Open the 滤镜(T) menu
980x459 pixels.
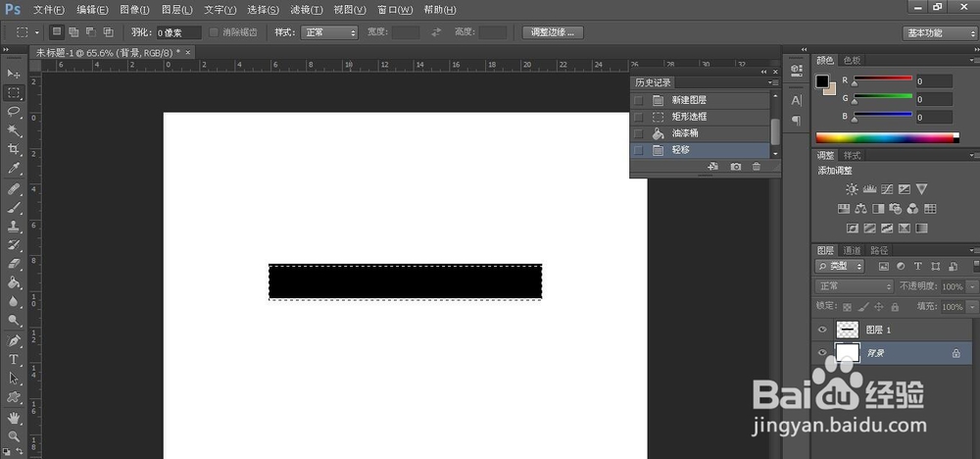point(306,10)
